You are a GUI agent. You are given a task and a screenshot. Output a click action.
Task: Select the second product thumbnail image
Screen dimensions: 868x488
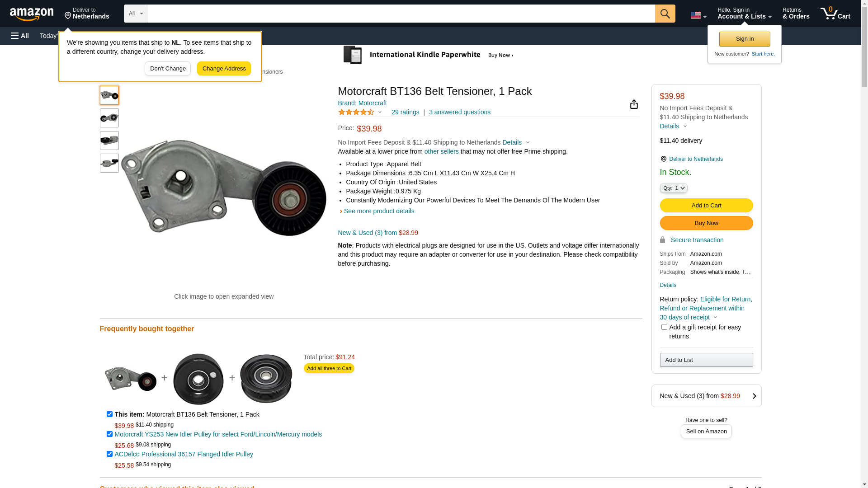(x=109, y=118)
